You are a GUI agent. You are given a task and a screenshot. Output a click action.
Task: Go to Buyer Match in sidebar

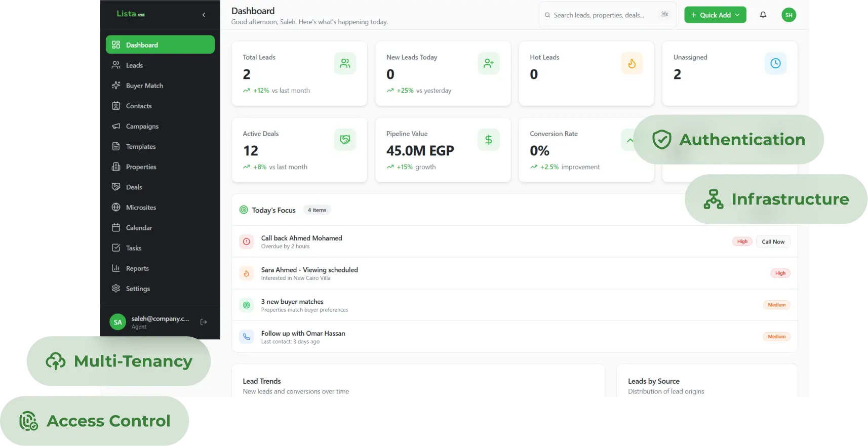tap(144, 86)
